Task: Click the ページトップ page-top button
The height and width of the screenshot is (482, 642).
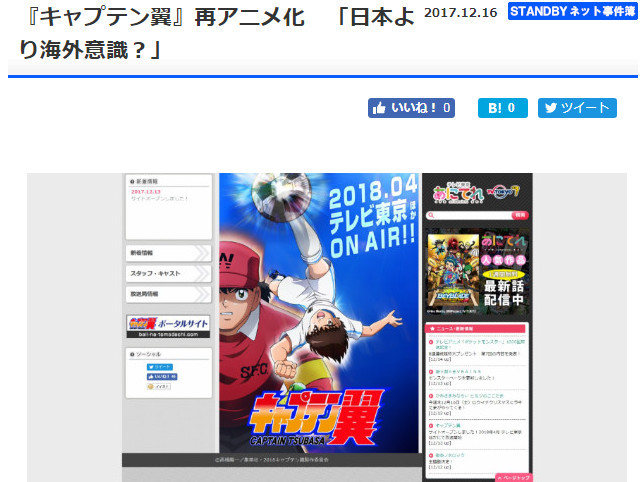Action: [x=514, y=477]
